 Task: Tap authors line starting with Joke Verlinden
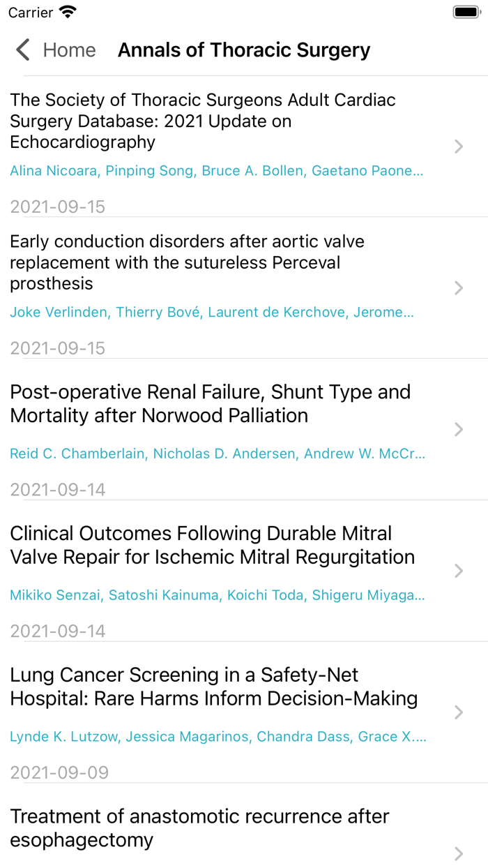(212, 313)
